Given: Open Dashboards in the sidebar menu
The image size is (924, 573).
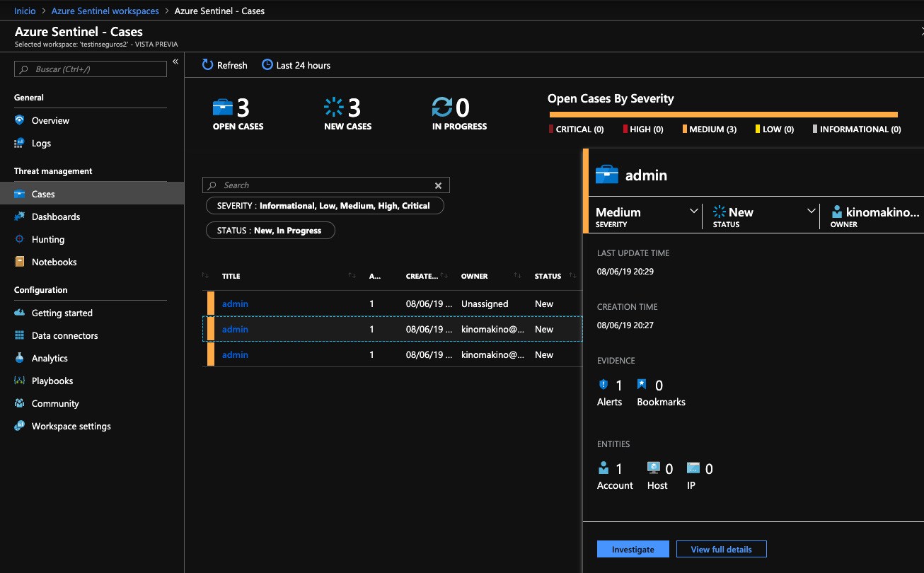Looking at the screenshot, I should (x=56, y=216).
